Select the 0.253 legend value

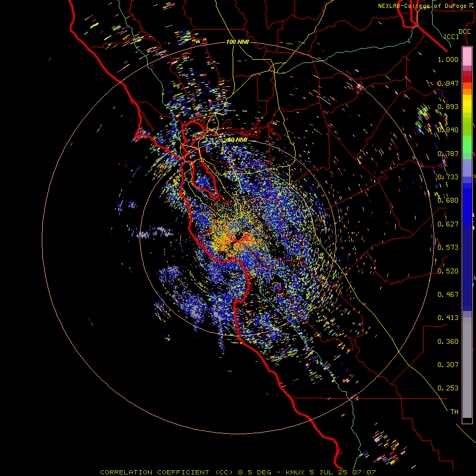tap(448, 388)
